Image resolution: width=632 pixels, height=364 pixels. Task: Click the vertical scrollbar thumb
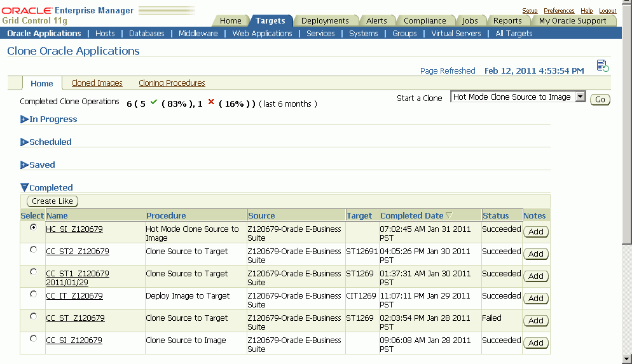click(x=627, y=123)
